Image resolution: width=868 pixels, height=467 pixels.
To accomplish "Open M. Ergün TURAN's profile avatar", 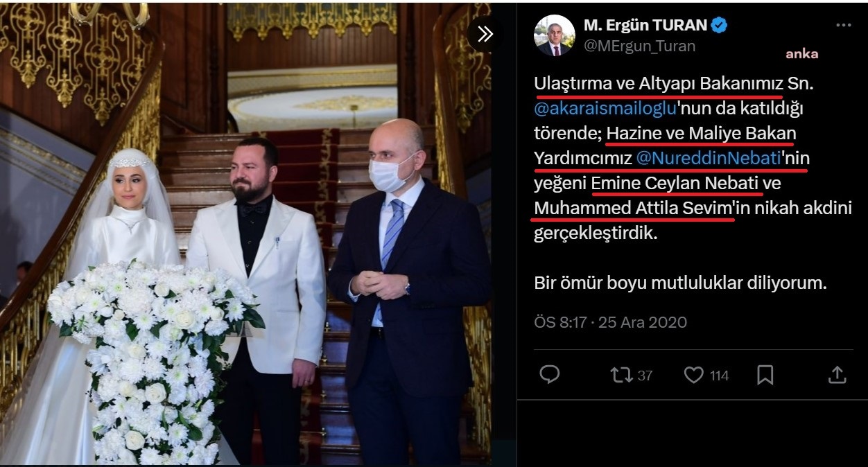I will (x=554, y=35).
